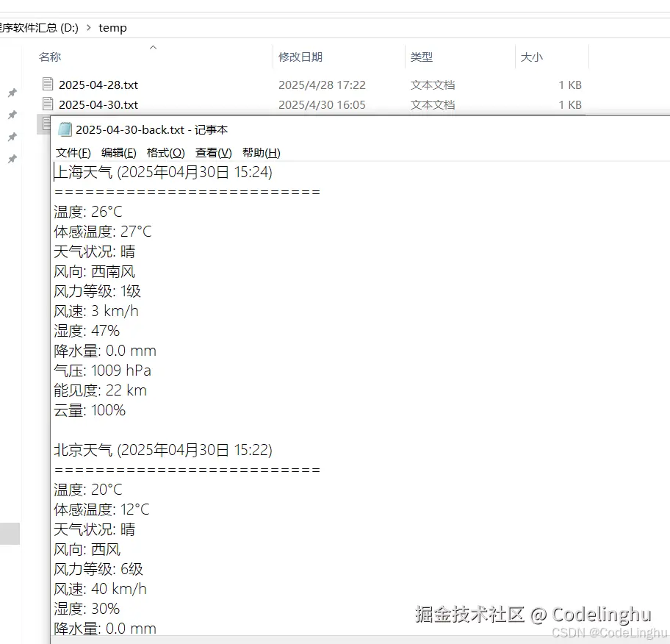
Task: Click the second pin icon in the sidebar
Action: tap(12, 114)
